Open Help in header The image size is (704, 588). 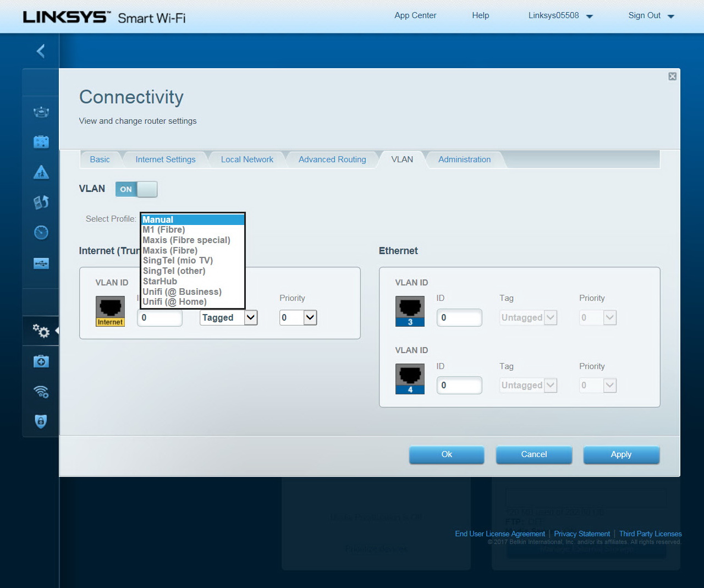tap(480, 15)
